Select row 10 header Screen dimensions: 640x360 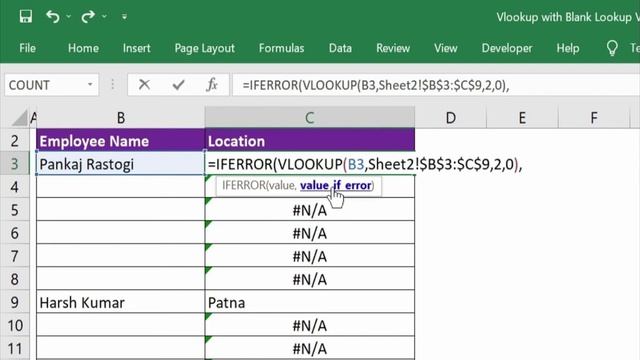point(15,325)
